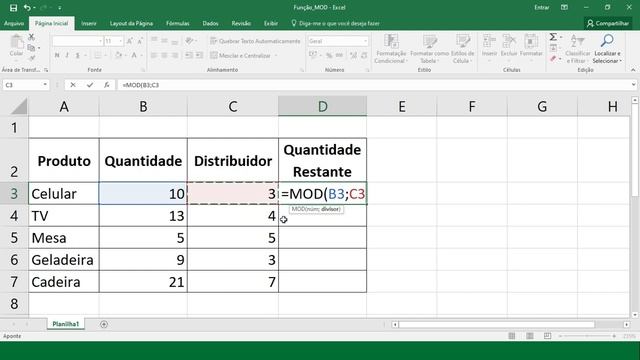The height and width of the screenshot is (360, 640).
Task: Click the borders icon
Action: [98, 55]
